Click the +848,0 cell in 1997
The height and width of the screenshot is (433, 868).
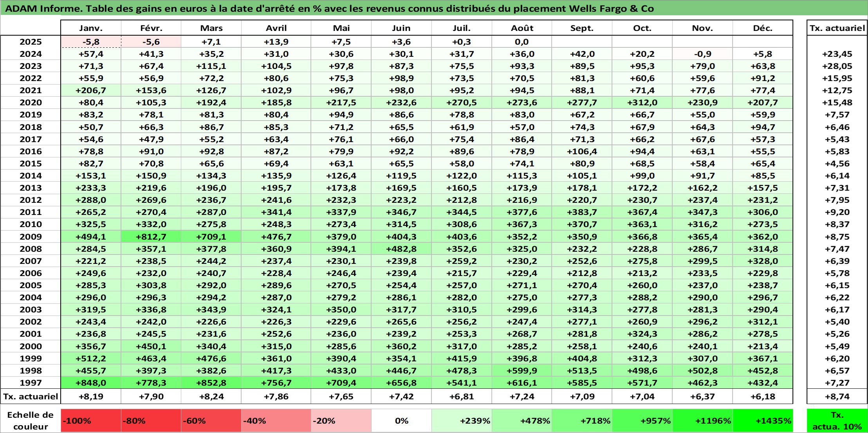click(91, 382)
